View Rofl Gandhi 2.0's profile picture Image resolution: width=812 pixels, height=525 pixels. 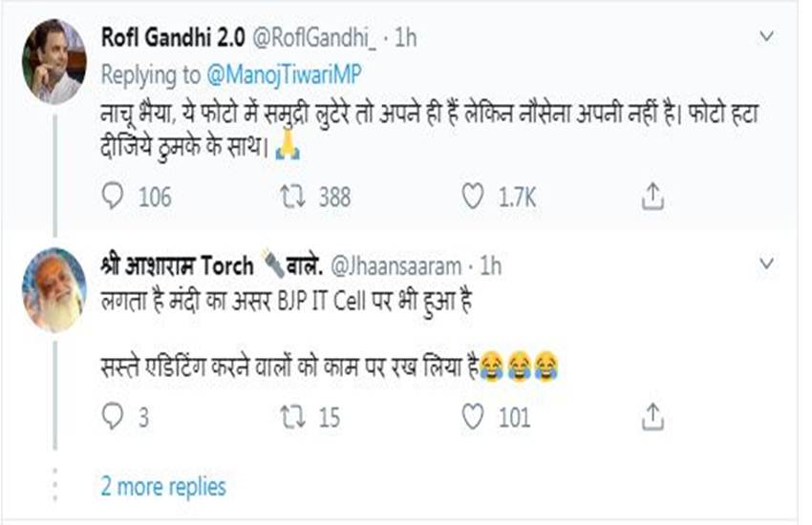(54, 61)
